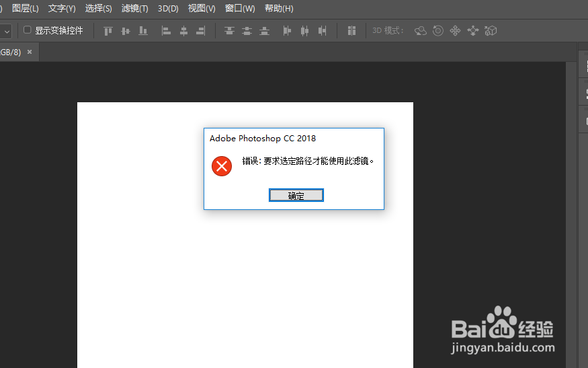Image resolution: width=588 pixels, height=368 pixels.
Task: Click the Adobe Photoshop CC 2018 dialog title
Action: click(x=263, y=138)
